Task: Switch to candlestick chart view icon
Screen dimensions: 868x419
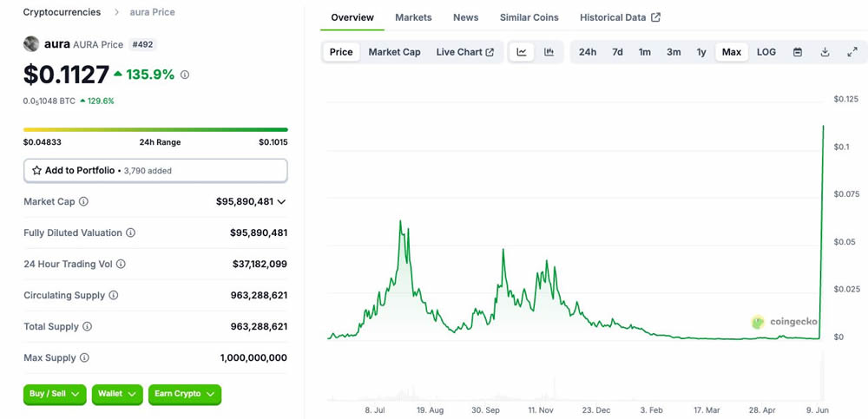Action: pyautogui.click(x=549, y=52)
